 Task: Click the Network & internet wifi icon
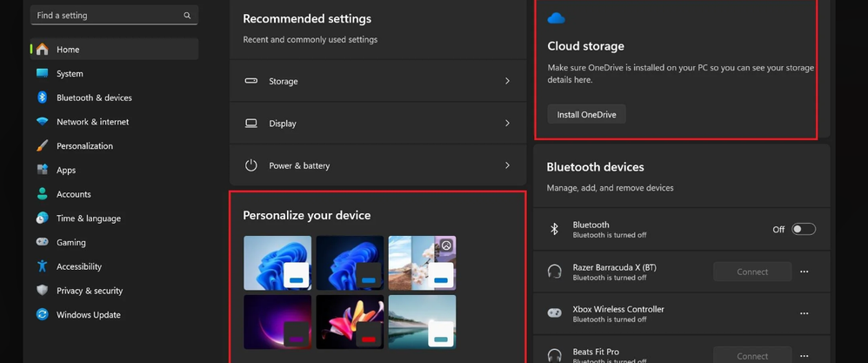pos(42,121)
